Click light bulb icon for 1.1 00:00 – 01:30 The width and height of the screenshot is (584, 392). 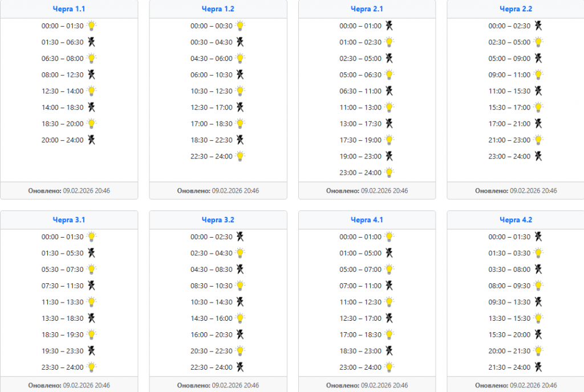point(91,26)
